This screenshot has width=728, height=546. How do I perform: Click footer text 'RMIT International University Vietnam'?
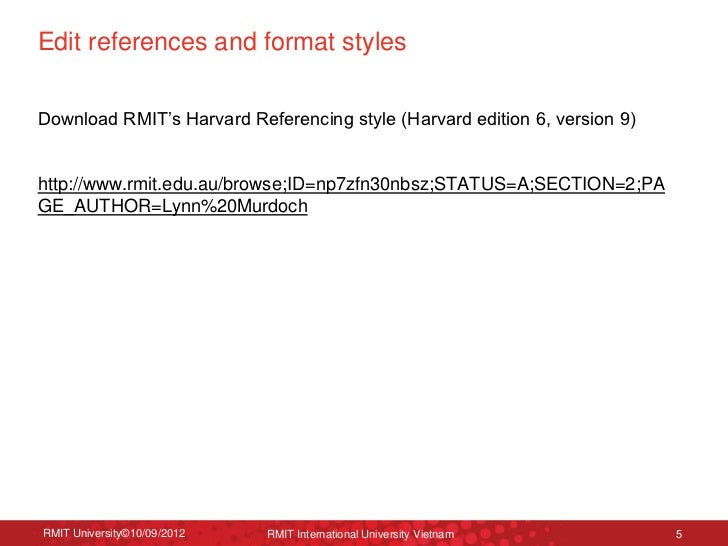(360, 534)
